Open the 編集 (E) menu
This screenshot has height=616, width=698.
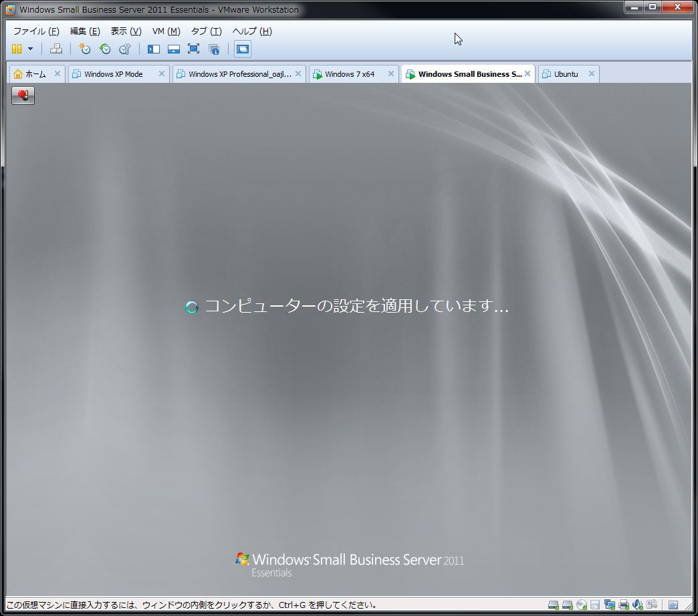coord(85,31)
